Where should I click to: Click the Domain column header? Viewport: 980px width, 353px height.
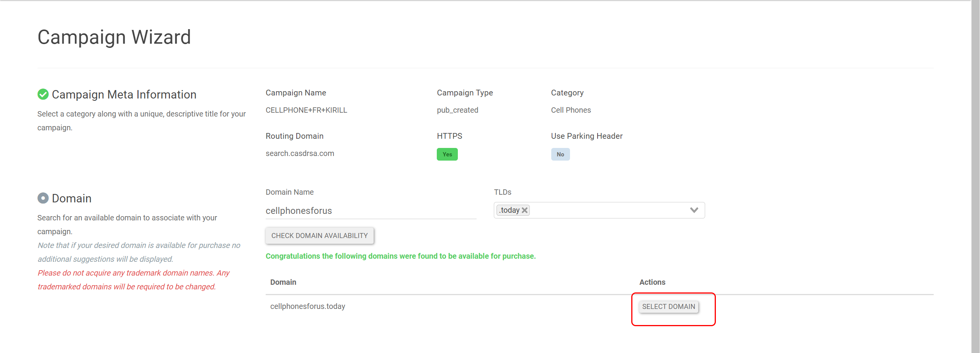click(x=283, y=282)
